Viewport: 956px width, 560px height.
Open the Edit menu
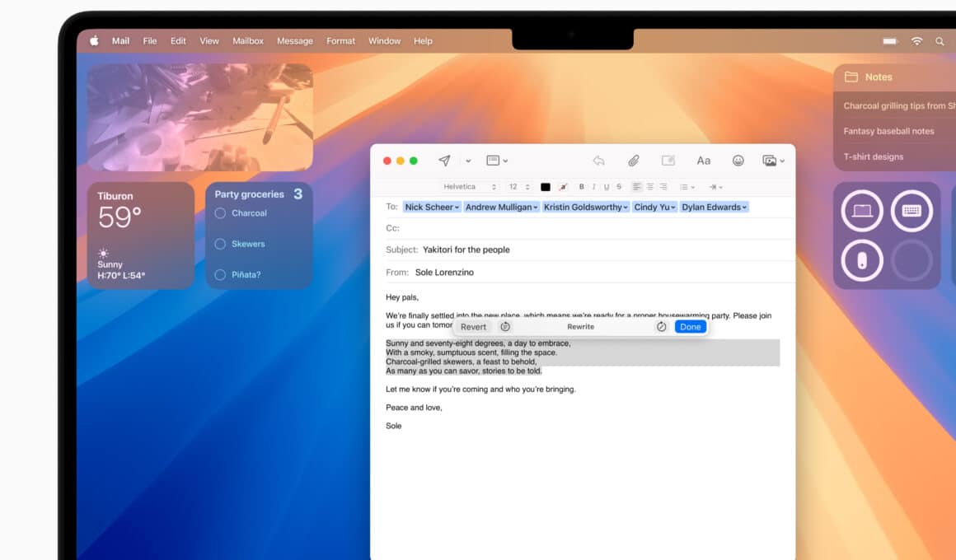click(x=178, y=41)
